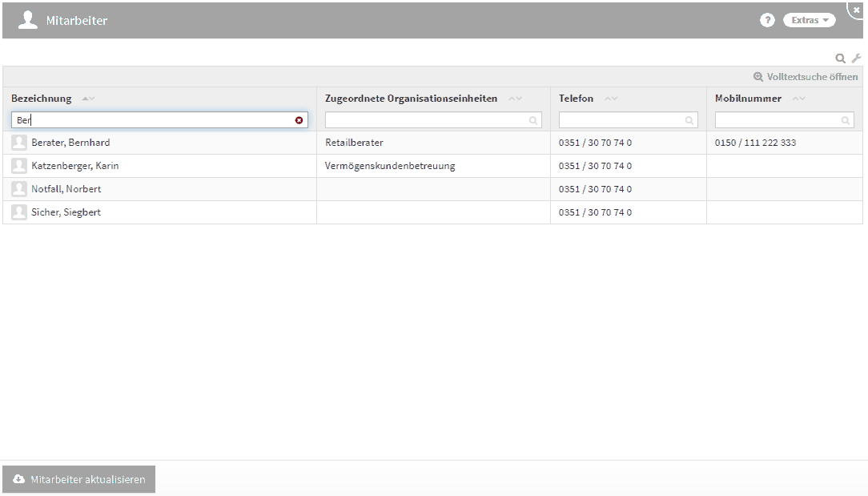Select avatar icon of Berater, Bernhard
This screenshot has height=496, width=868.
19,143
